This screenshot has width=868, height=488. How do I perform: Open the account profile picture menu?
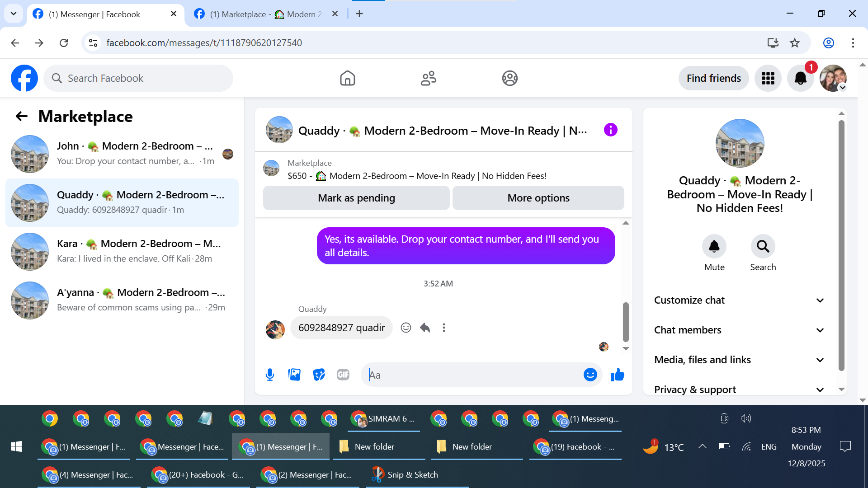click(x=833, y=78)
